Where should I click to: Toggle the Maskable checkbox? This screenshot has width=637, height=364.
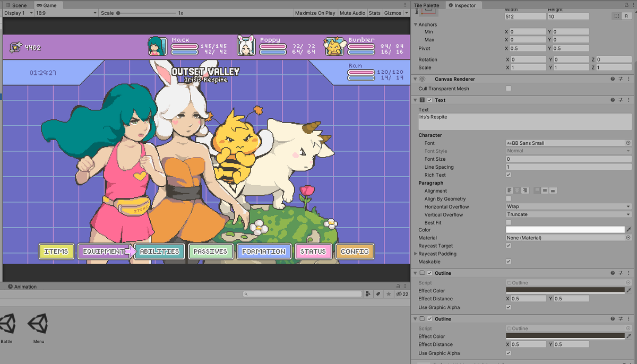coord(509,262)
